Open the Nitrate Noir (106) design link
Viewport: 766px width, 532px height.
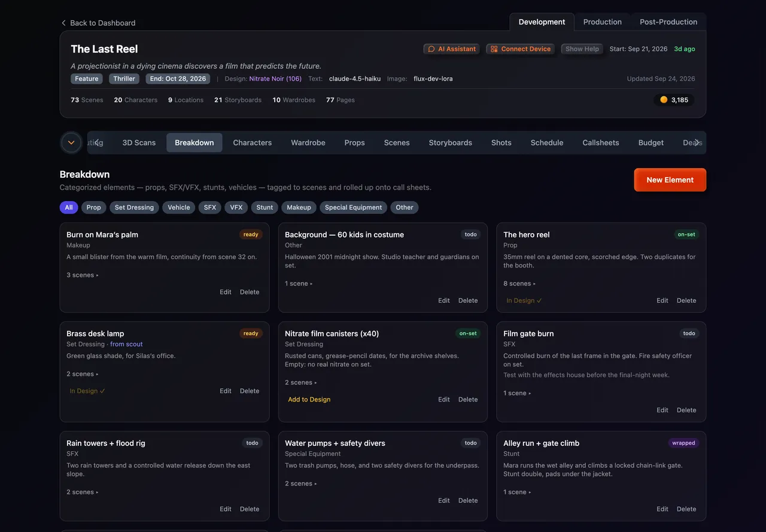(x=275, y=79)
